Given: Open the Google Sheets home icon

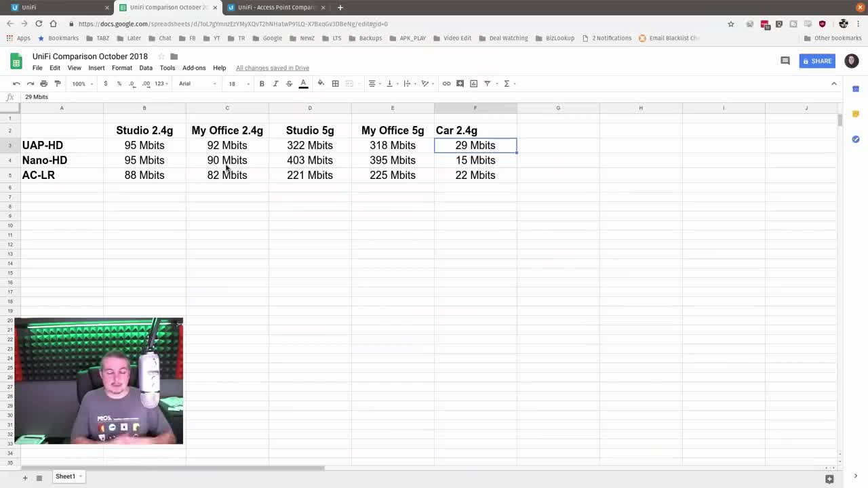Looking at the screenshot, I should click(x=16, y=61).
